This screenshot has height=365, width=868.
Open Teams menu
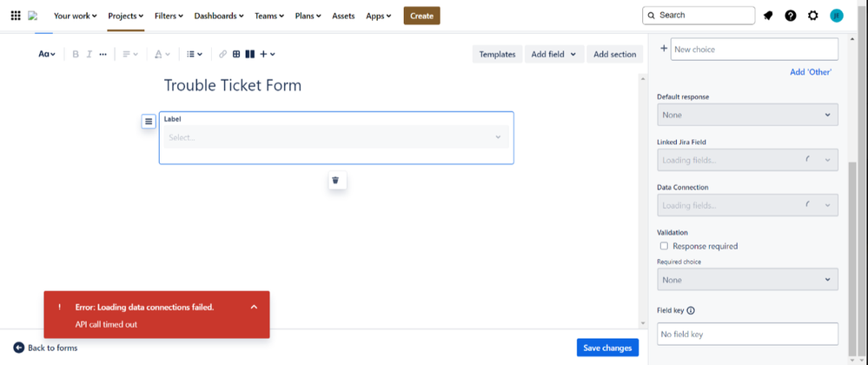point(269,16)
